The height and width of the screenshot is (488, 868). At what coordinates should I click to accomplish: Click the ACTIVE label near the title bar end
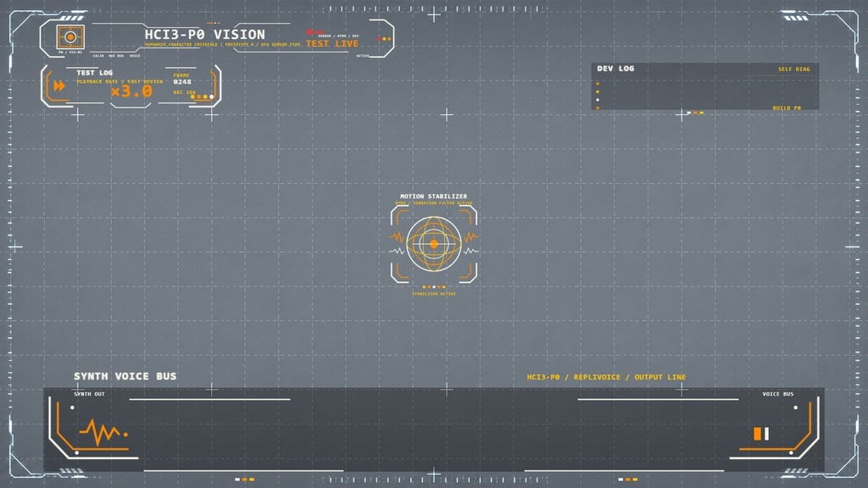[363, 56]
